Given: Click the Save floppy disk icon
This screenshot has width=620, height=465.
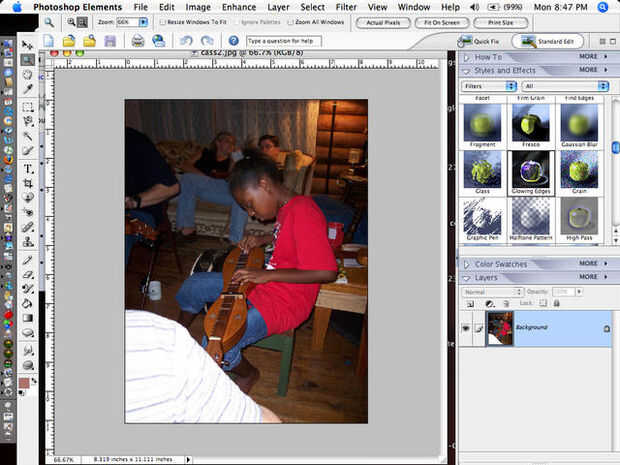Looking at the screenshot, I should 110,41.
